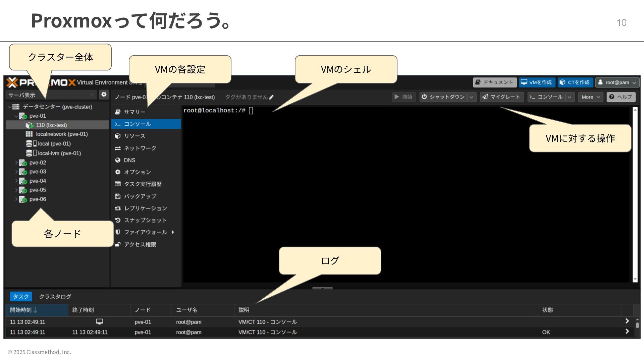
Task: Click the gear icon beside サーバ表示
Action: [104, 95]
